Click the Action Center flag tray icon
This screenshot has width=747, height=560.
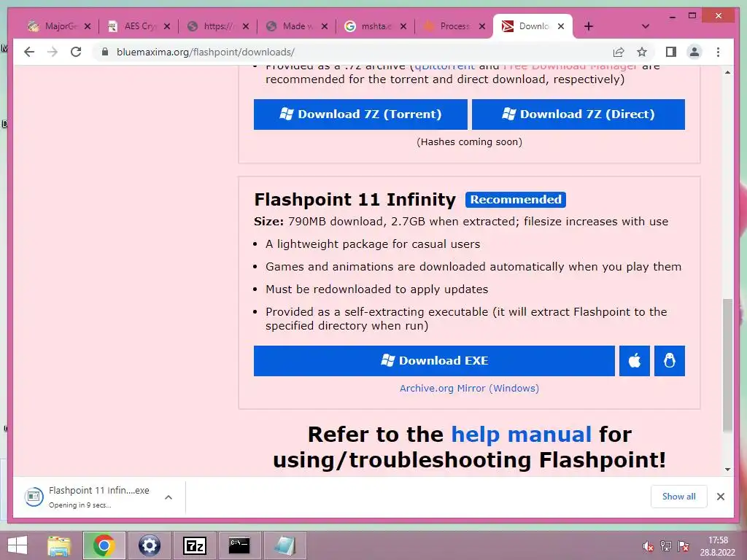click(684, 546)
